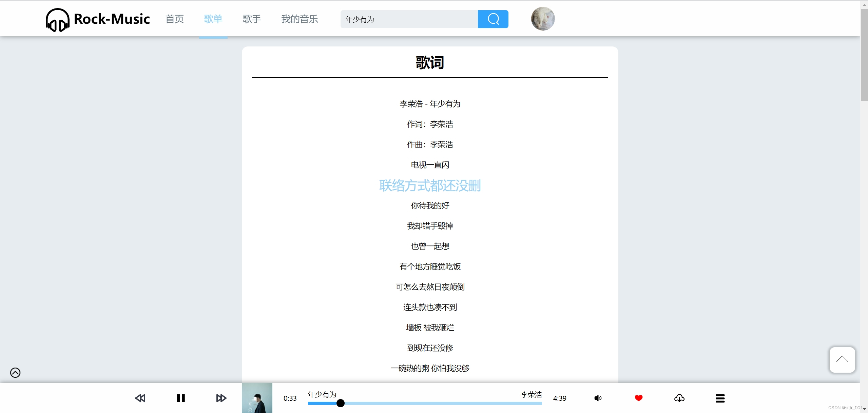Open the user avatar profile

coord(543,19)
